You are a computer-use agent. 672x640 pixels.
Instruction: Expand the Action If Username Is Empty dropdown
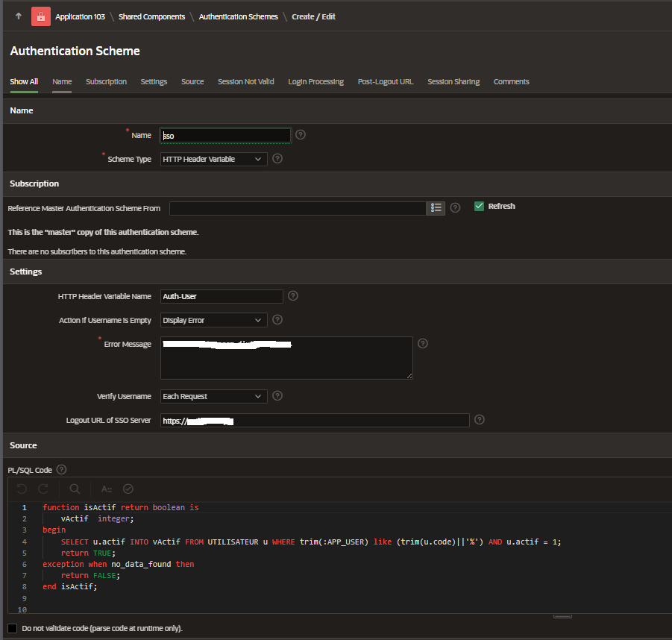pos(214,320)
